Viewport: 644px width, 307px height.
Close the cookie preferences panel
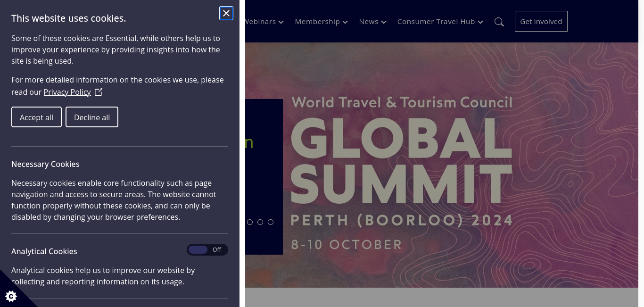(226, 13)
